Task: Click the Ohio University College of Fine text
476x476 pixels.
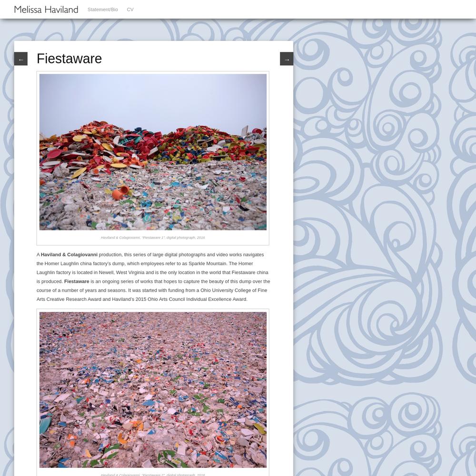Action: click(234, 290)
